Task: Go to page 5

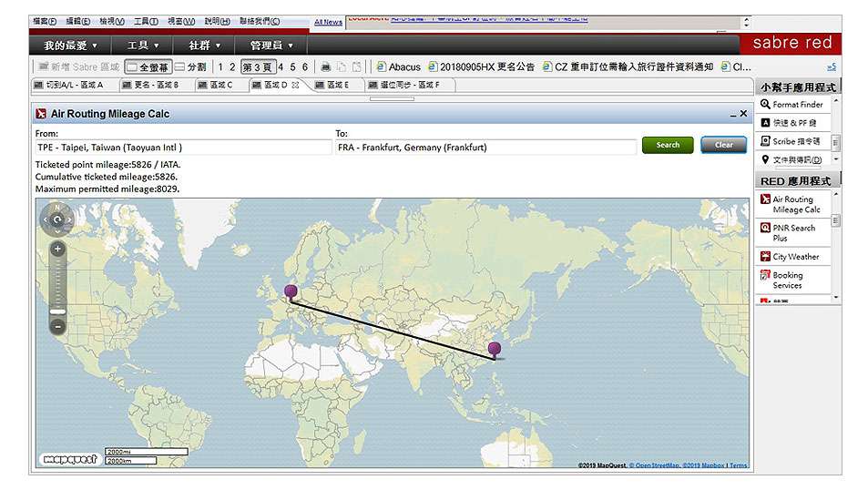Action: 293,67
